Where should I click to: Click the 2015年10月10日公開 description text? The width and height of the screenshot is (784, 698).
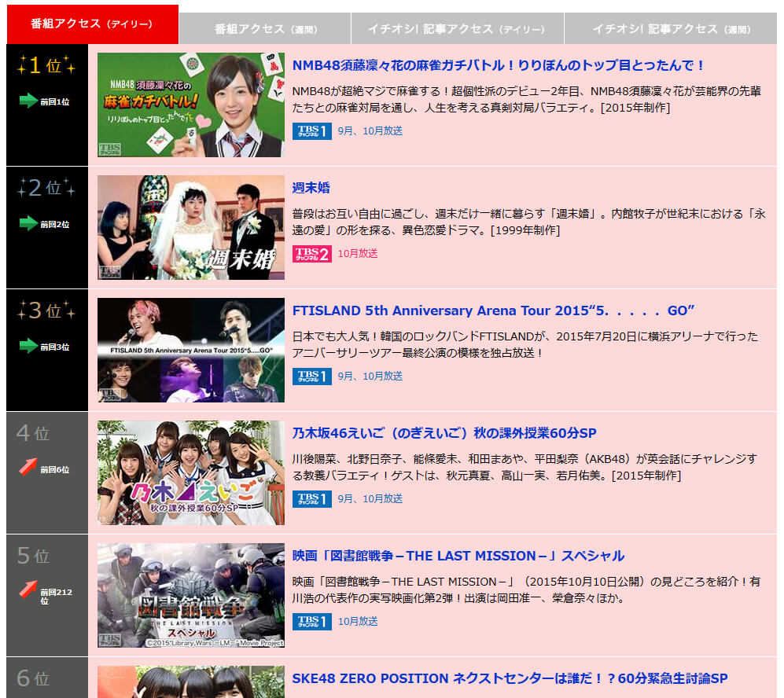pos(527,590)
